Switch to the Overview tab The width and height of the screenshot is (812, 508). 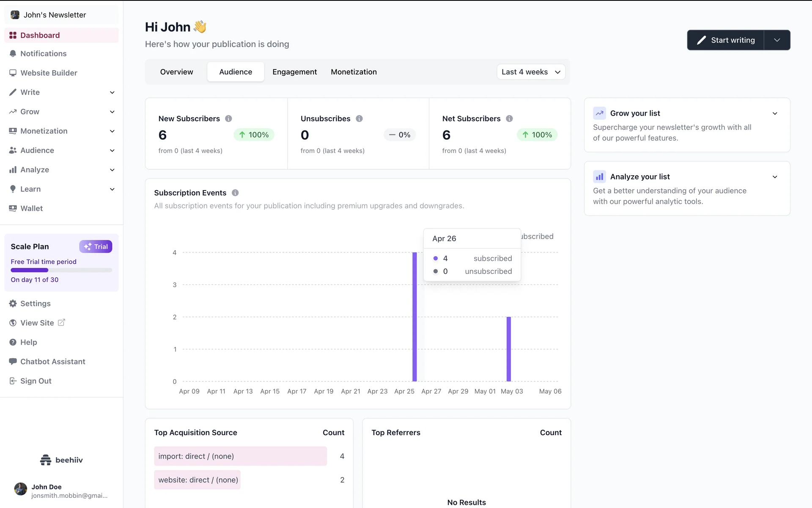(x=176, y=72)
